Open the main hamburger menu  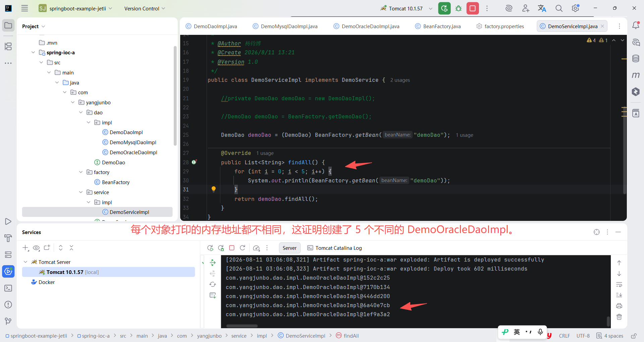(x=24, y=8)
